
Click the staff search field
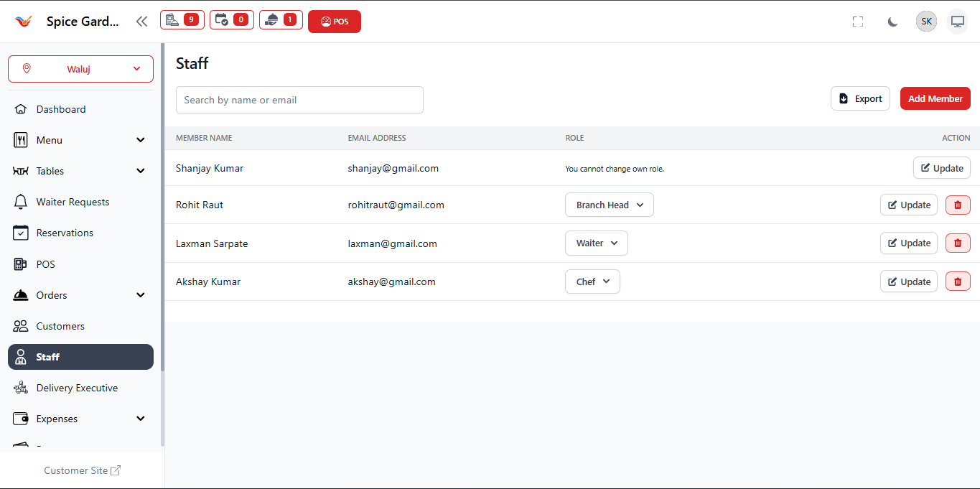(x=299, y=99)
